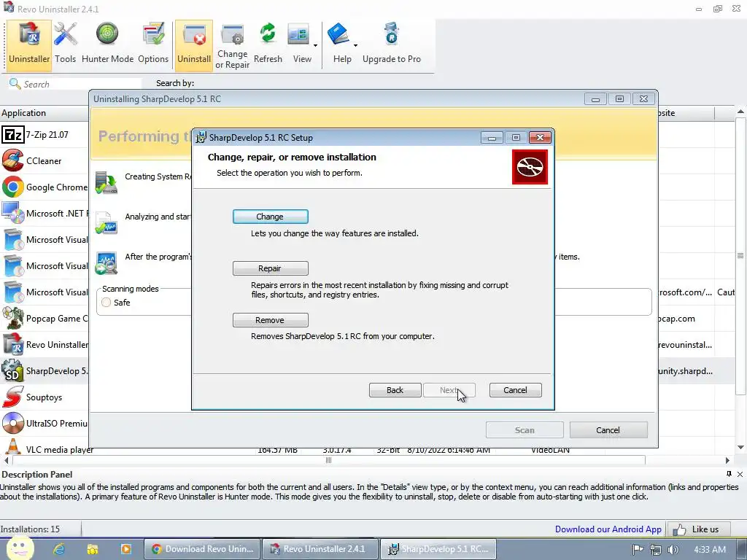Select Popcap Game entry icon
Viewport: 747px width, 560px height.
(13, 318)
